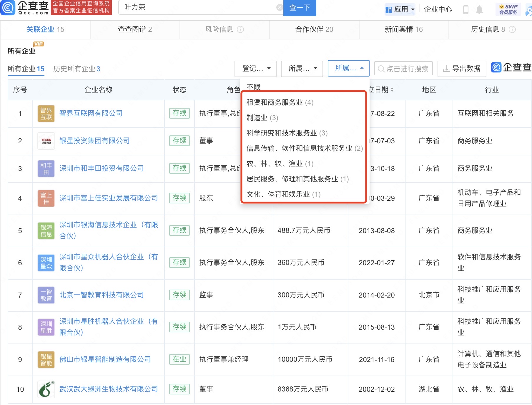Image resolution: width=532 pixels, height=405 pixels.
Task: Switch to 查查图谱 2 tab
Action: [135, 29]
